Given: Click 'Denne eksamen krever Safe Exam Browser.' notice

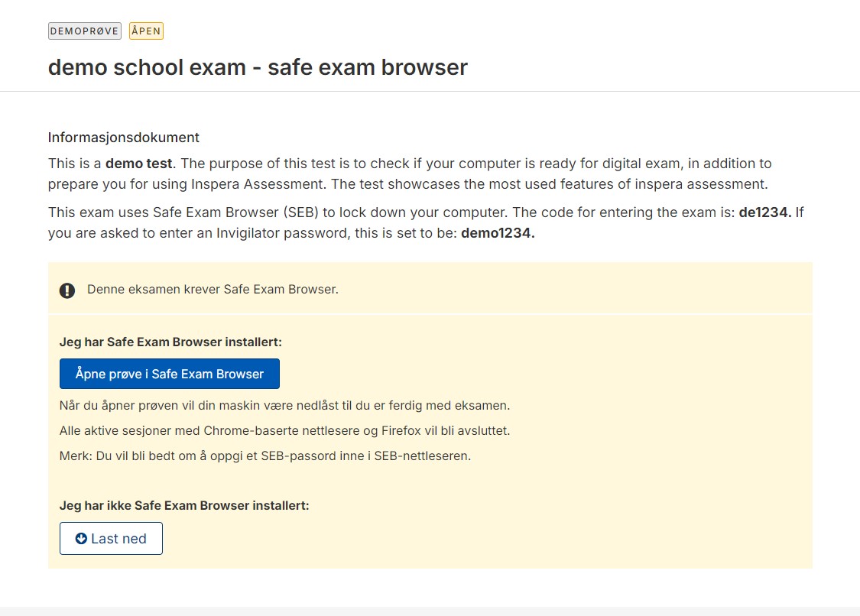Looking at the screenshot, I should tap(213, 289).
